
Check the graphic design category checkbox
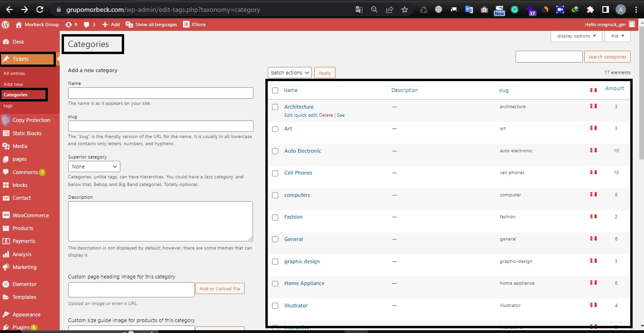pyautogui.click(x=275, y=262)
